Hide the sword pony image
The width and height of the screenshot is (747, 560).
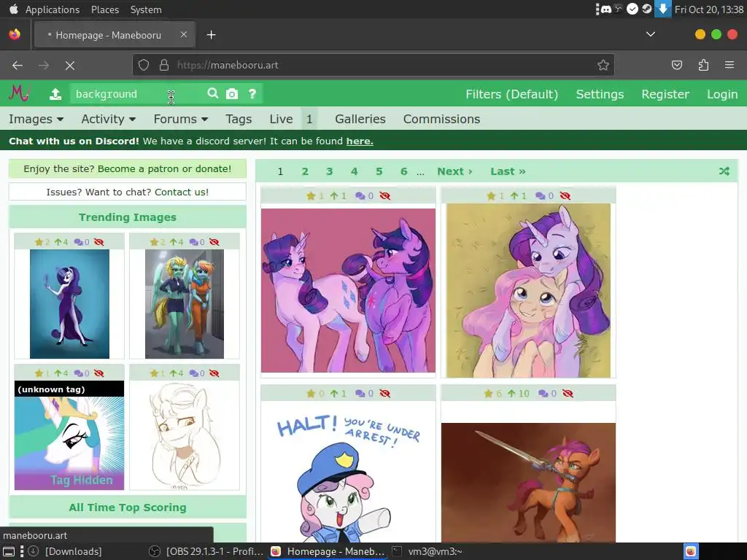(568, 393)
